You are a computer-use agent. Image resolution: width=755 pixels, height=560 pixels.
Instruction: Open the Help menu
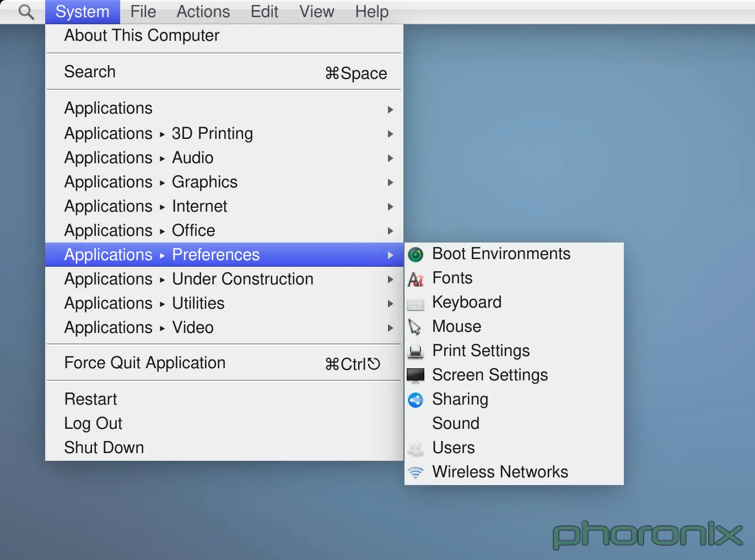point(371,12)
